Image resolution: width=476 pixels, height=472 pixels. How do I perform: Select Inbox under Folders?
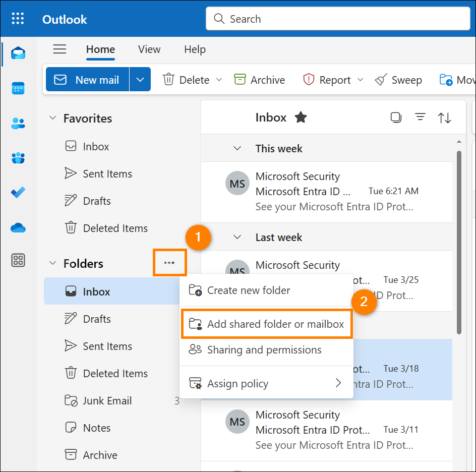112,291
